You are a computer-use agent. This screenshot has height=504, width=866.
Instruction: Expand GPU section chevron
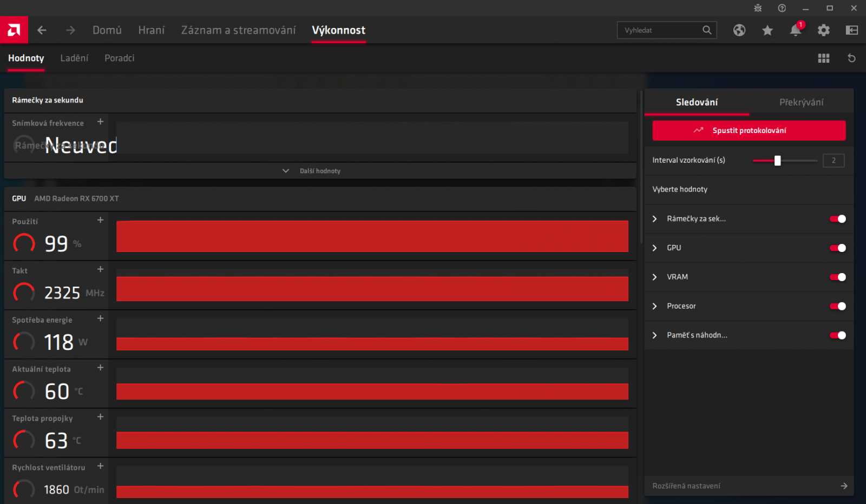point(655,248)
